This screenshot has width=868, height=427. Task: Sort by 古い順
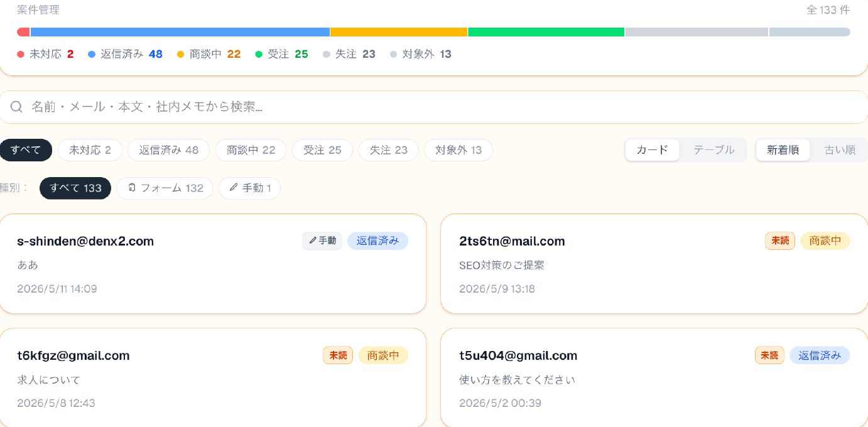tap(840, 150)
